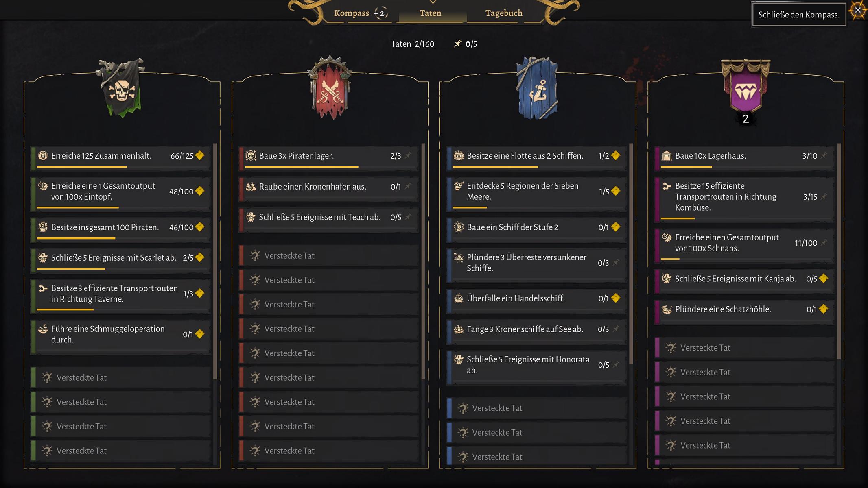Click the treasure cave icon for 'Plündere eine Schatzhöhle'

tap(667, 309)
